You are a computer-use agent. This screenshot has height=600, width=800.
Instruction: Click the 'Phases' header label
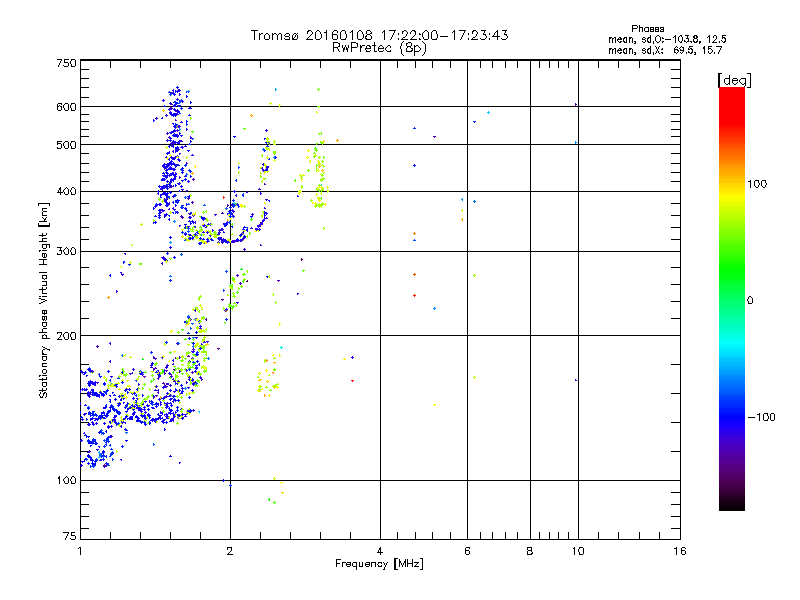coord(647,29)
